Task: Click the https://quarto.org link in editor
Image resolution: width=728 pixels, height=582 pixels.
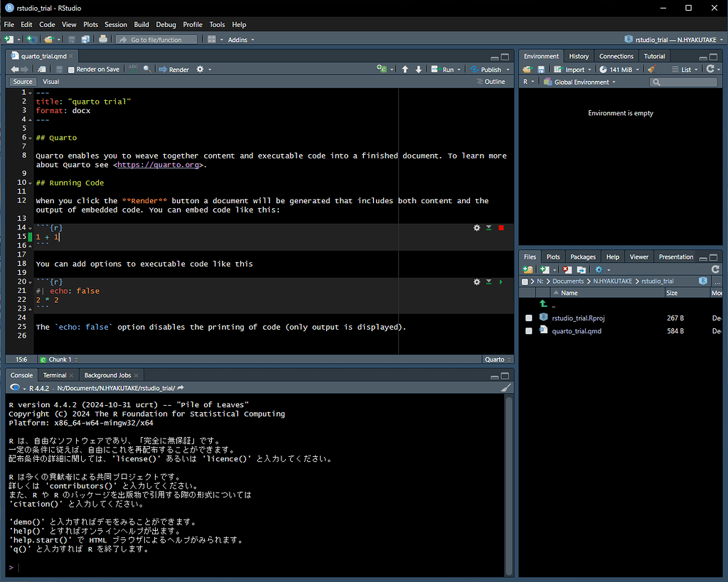Action: click(159, 165)
